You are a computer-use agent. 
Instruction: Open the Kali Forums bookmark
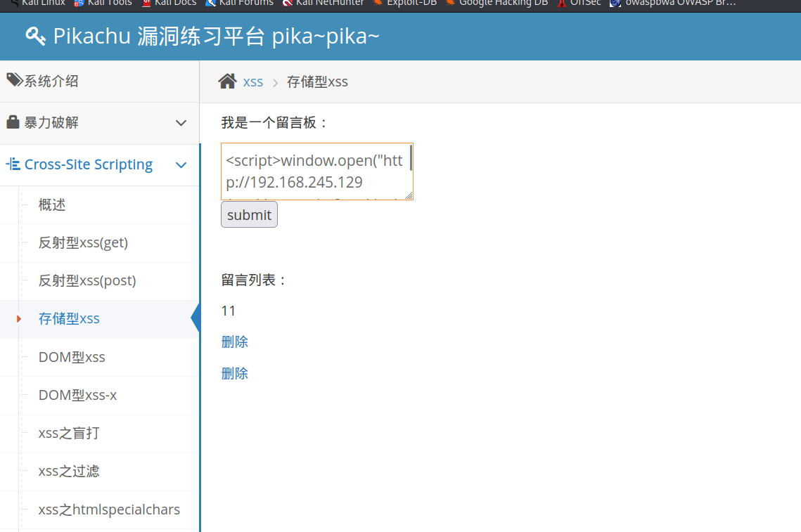[240, 3]
